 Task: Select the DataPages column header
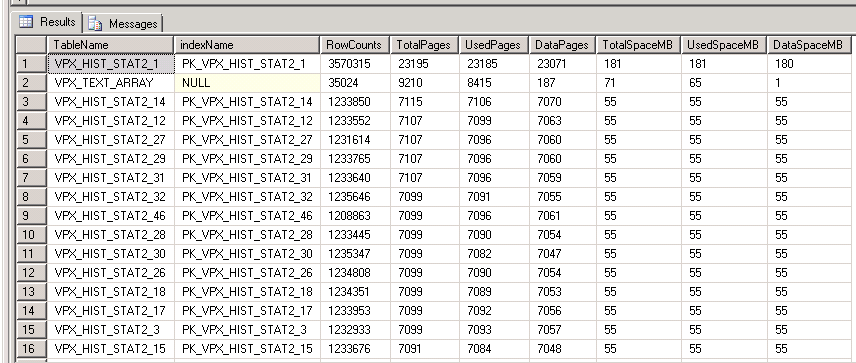[x=562, y=45]
